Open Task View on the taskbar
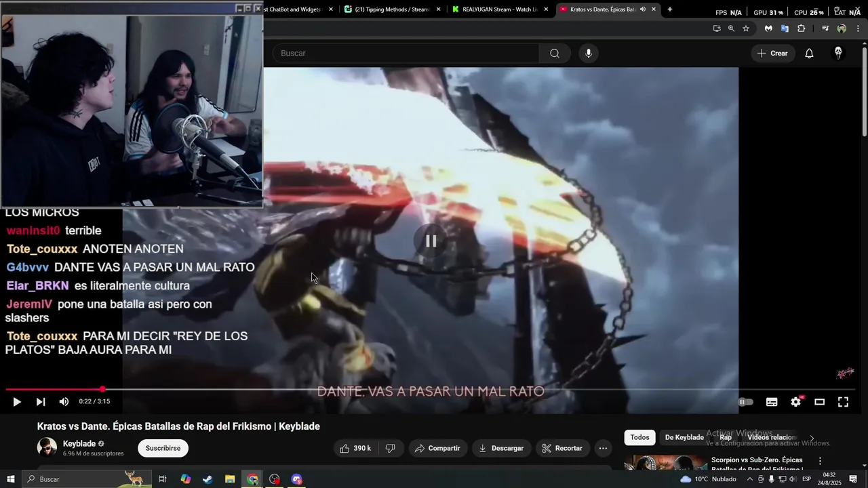Image resolution: width=868 pixels, height=488 pixels. [163, 479]
